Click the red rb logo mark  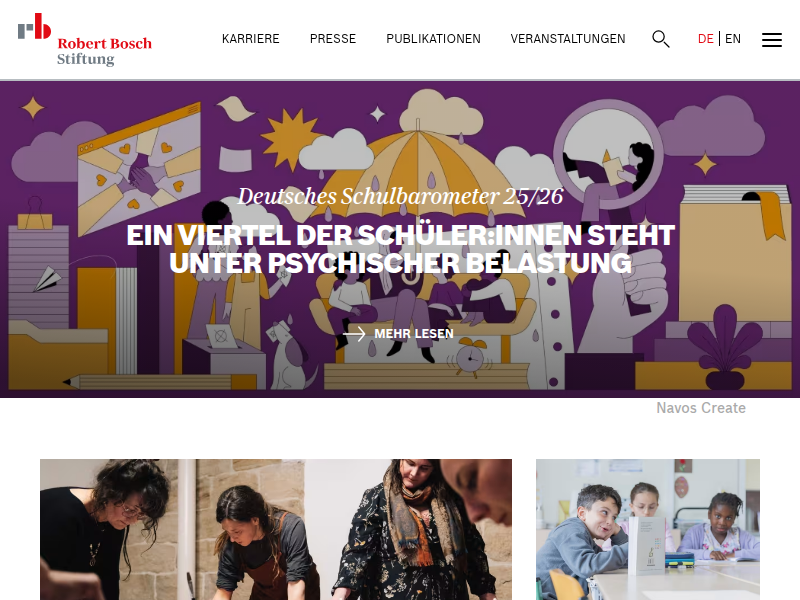34,26
